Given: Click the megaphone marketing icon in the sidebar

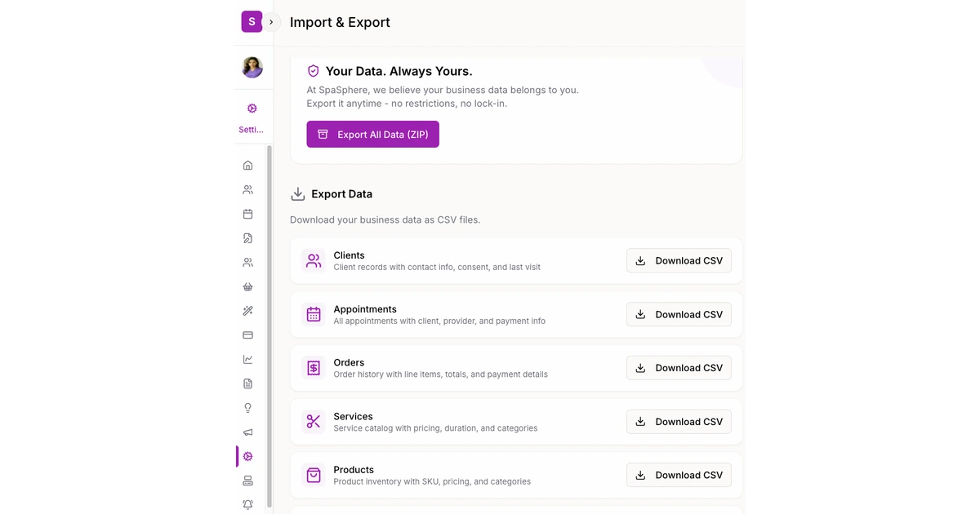Looking at the screenshot, I should (x=247, y=432).
